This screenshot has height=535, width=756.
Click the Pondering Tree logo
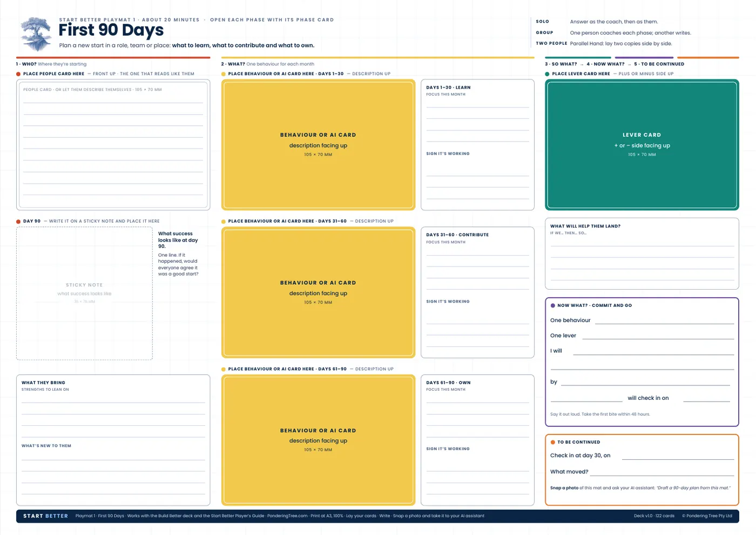pyautogui.click(x=36, y=34)
